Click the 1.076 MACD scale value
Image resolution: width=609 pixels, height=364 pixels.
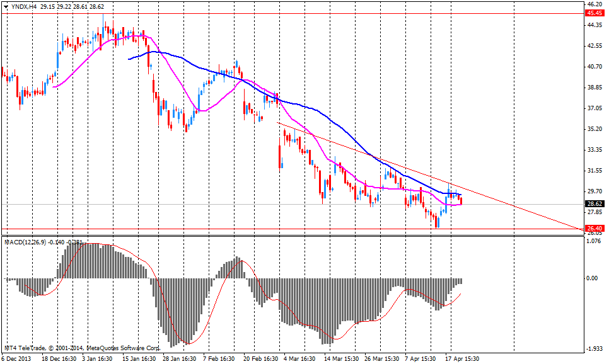(x=594, y=241)
